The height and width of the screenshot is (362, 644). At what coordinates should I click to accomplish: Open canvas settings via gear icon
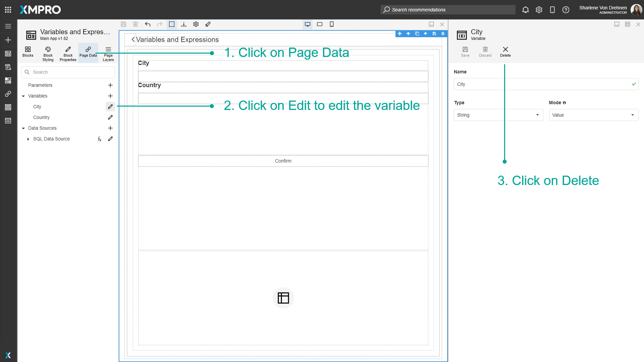coord(196,24)
